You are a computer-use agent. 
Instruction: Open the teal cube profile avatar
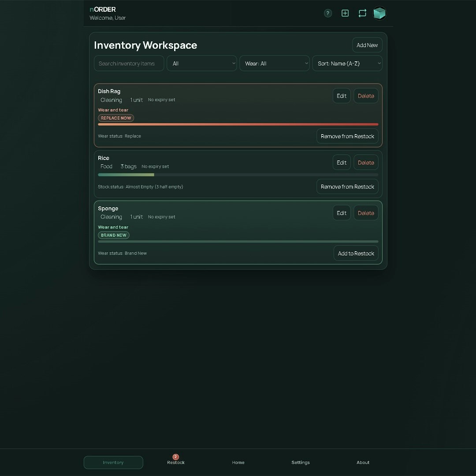[x=379, y=13]
